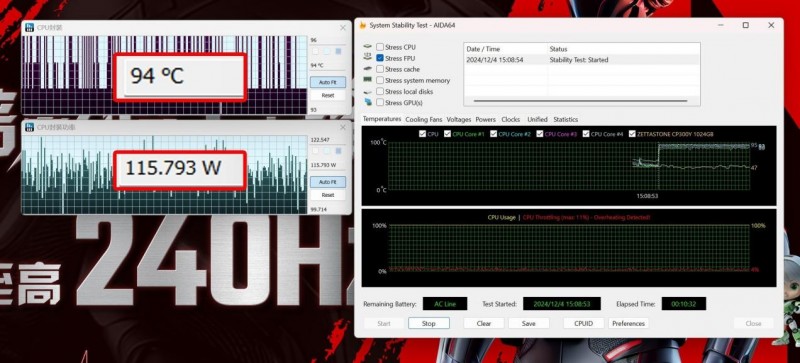Click the disk icon beside Stress local disks

tap(367, 91)
